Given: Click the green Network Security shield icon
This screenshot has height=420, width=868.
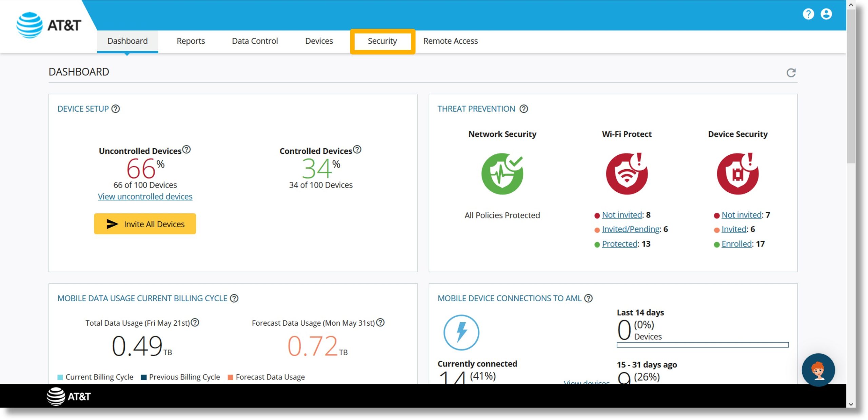Looking at the screenshot, I should [502, 174].
